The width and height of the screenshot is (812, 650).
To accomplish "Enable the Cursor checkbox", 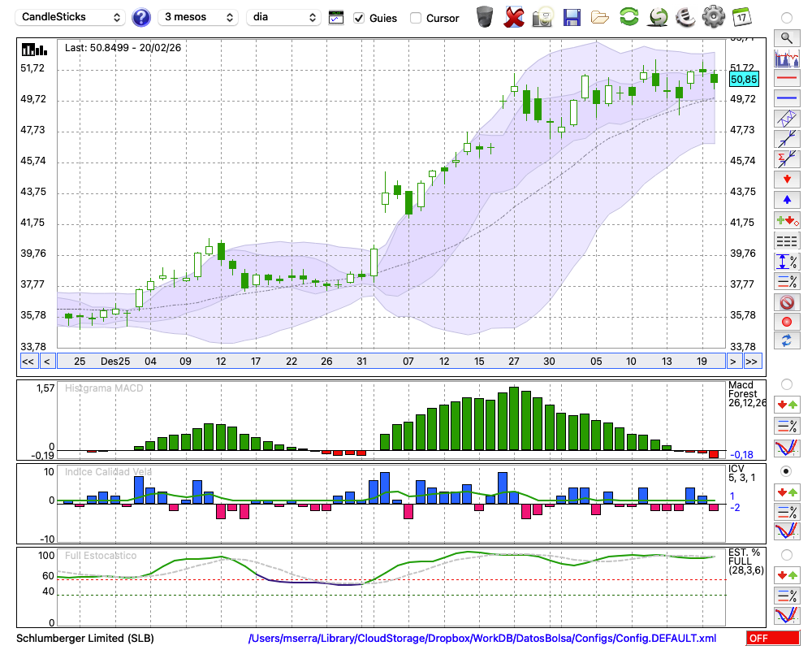I will (416, 18).
